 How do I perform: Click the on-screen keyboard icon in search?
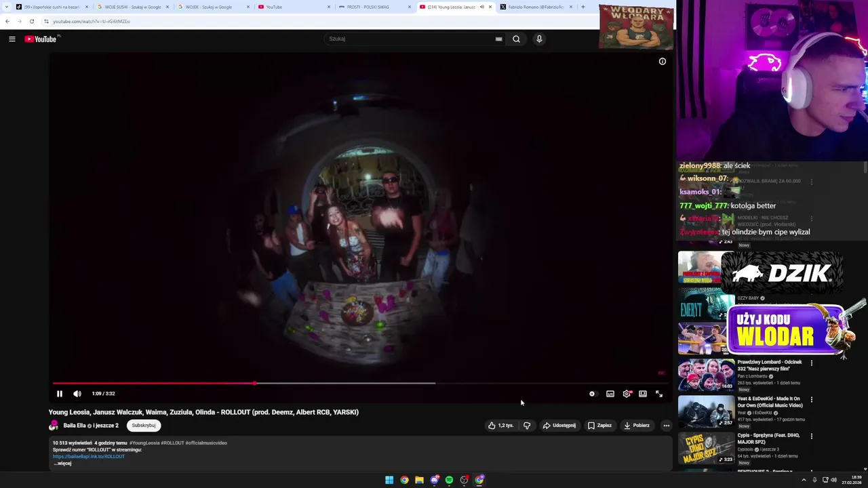[x=498, y=39]
